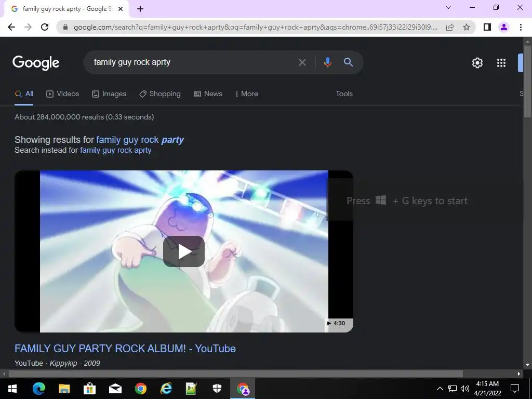532x399 pixels.
Task: Open the volume control in tray
Action: [465, 389]
